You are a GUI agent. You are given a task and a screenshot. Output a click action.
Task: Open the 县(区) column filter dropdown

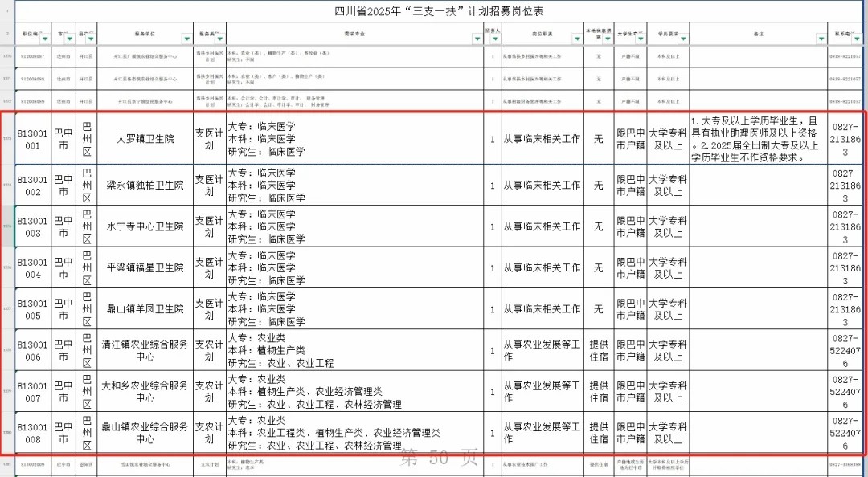[91, 39]
